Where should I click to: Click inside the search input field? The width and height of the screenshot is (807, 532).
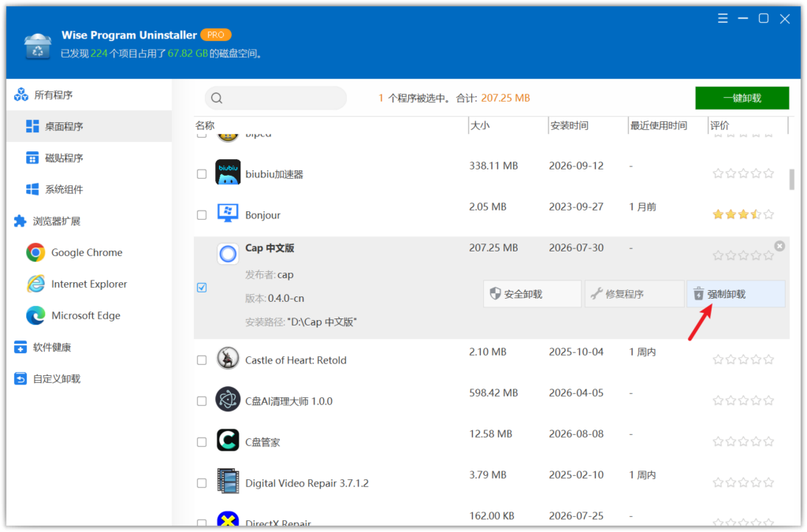(275, 99)
